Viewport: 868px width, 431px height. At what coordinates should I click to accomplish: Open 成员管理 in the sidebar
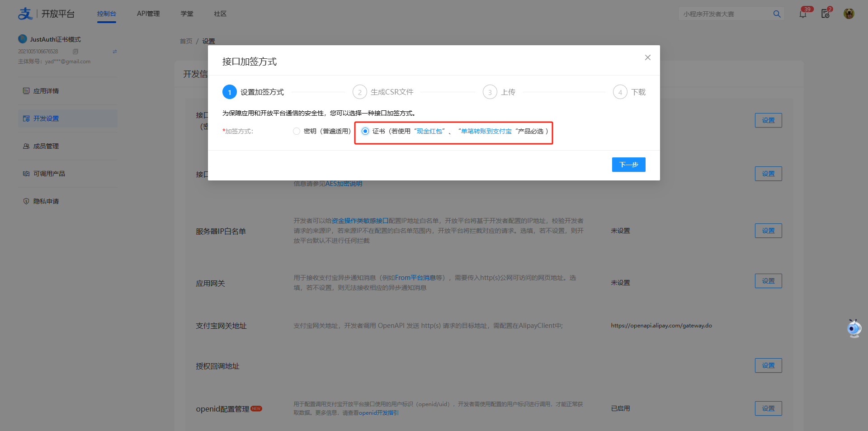tap(46, 146)
